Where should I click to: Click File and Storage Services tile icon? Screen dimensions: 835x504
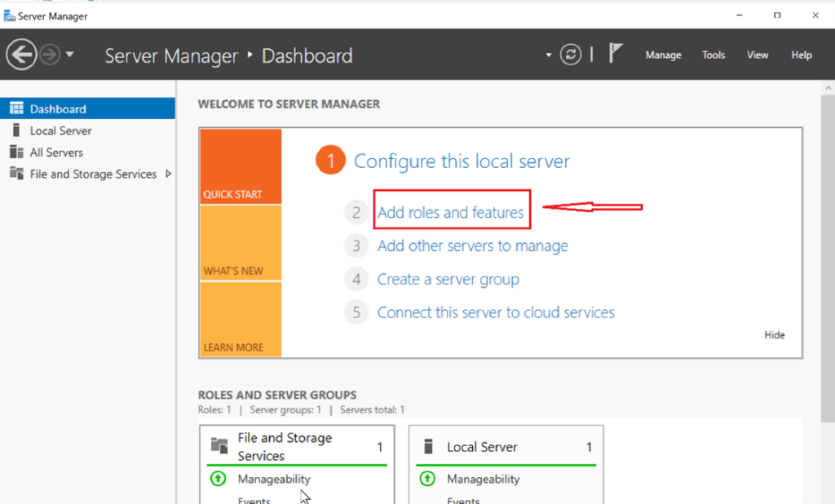[x=219, y=445]
